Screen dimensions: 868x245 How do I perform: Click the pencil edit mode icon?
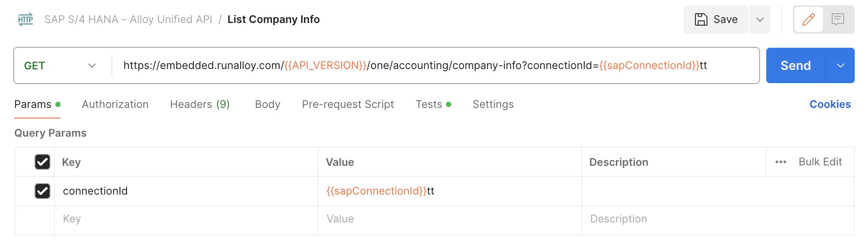(808, 19)
